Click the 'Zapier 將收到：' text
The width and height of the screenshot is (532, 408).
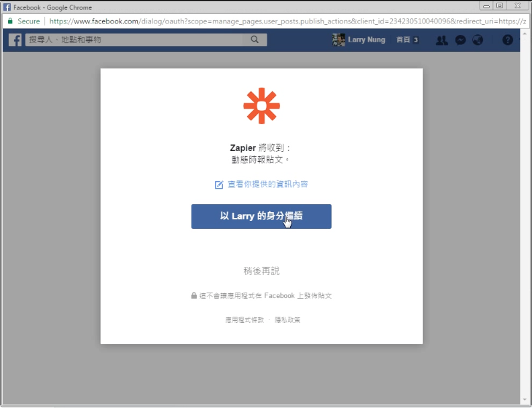point(261,148)
